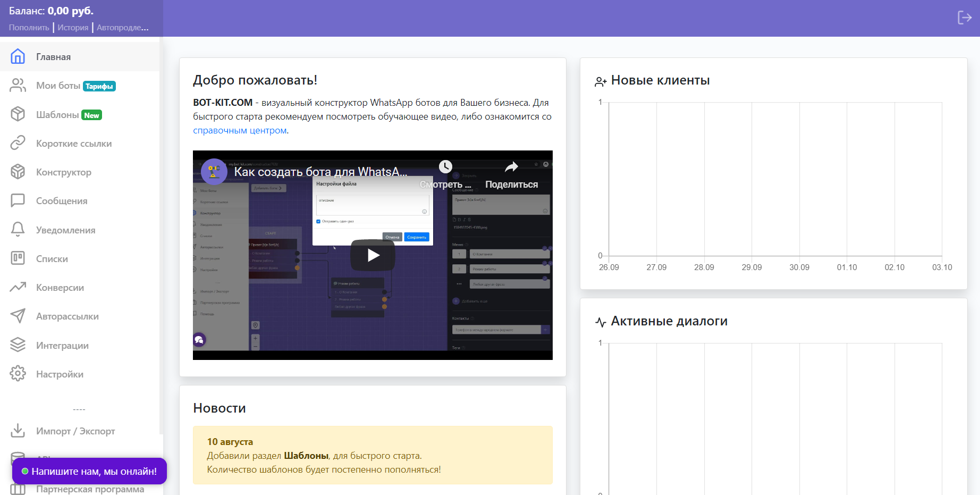The width and height of the screenshot is (980, 495).
Task: Open Авторассылки paper plane icon
Action: pyautogui.click(x=18, y=316)
